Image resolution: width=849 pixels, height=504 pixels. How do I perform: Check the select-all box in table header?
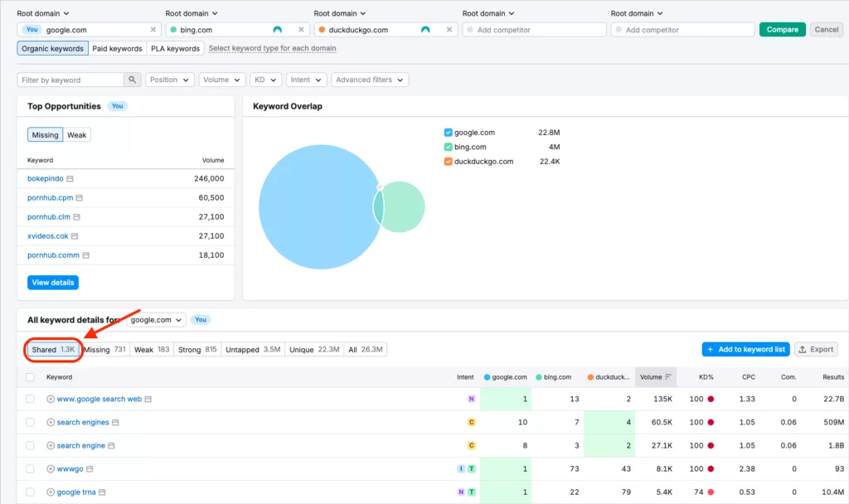30,377
